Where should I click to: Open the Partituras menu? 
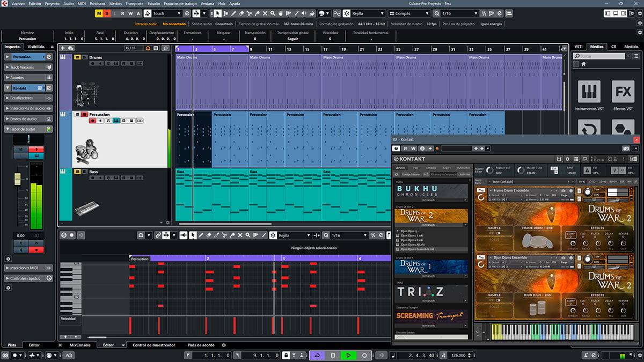98,3
